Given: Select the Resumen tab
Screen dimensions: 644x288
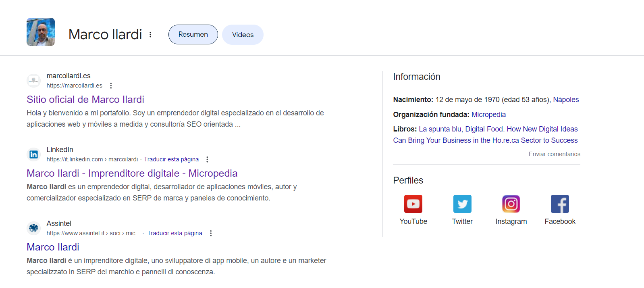Looking at the screenshot, I should coord(193,35).
